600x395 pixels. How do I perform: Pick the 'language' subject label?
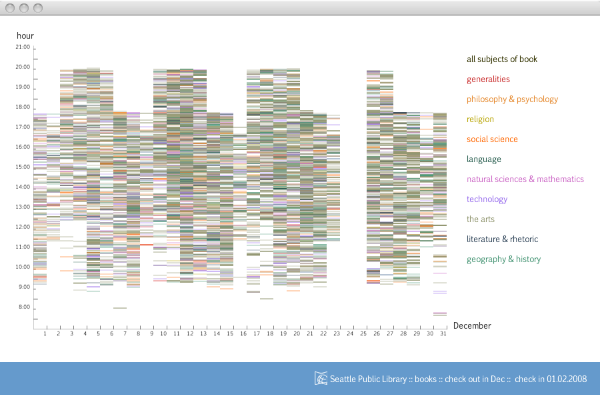484,159
